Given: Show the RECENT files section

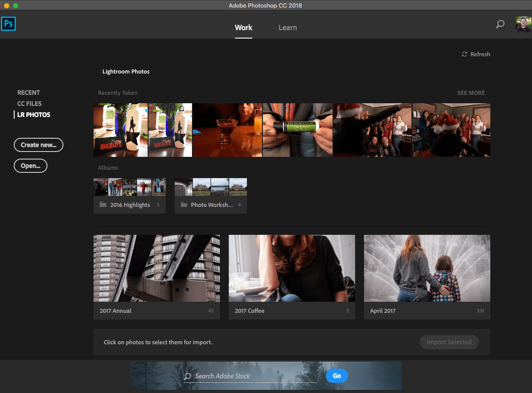Looking at the screenshot, I should pyautogui.click(x=29, y=93).
